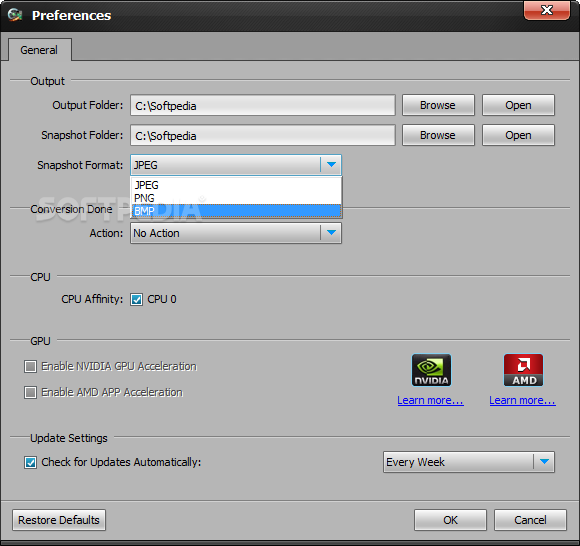Choose JPEG from the snapshot format list
Viewport: 580px width, 546px height.
236,185
